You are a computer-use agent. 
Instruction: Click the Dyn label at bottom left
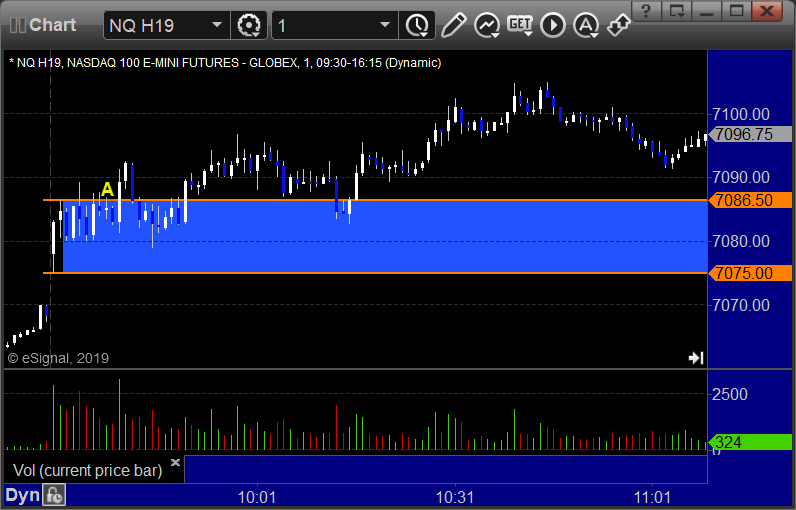tap(22, 495)
